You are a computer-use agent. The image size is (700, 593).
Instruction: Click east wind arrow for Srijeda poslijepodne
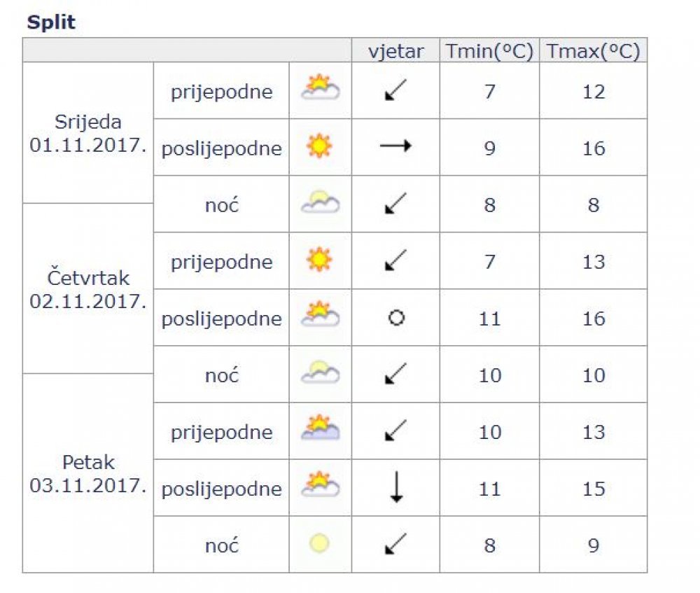click(395, 146)
